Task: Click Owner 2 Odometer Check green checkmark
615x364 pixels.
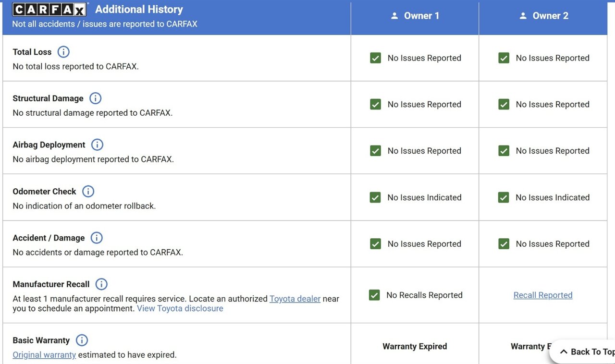Action: pos(504,197)
